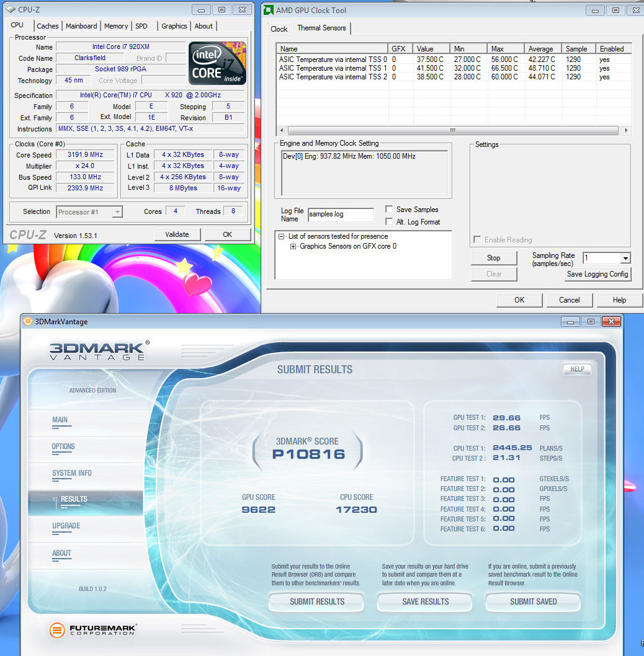This screenshot has height=656, width=644.
Task: Open Help in AMD GPU Clock Tool
Action: click(x=620, y=300)
